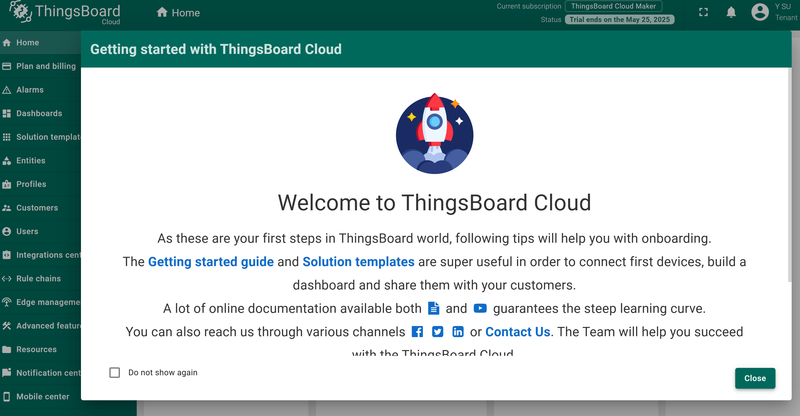Select Customers in sidebar menu

tap(40, 208)
